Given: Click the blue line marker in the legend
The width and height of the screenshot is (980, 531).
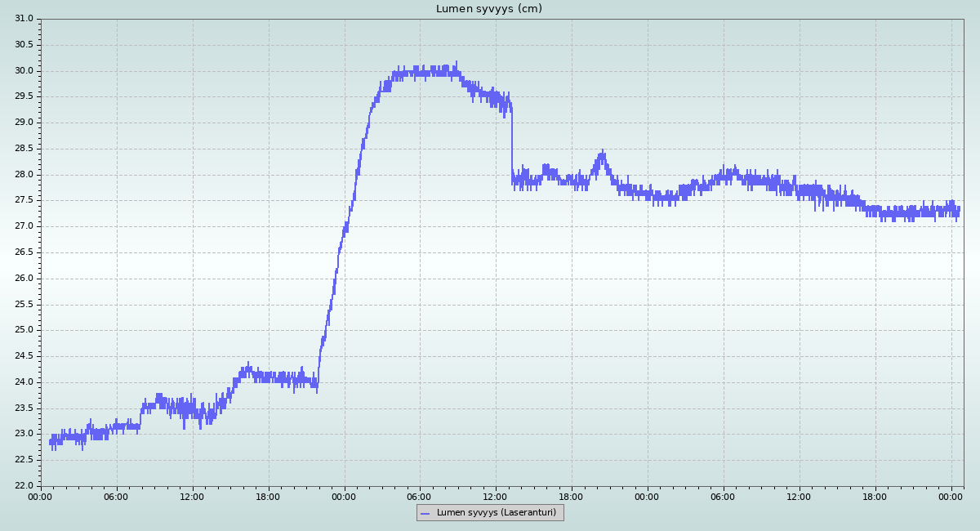Looking at the screenshot, I should tap(425, 513).
